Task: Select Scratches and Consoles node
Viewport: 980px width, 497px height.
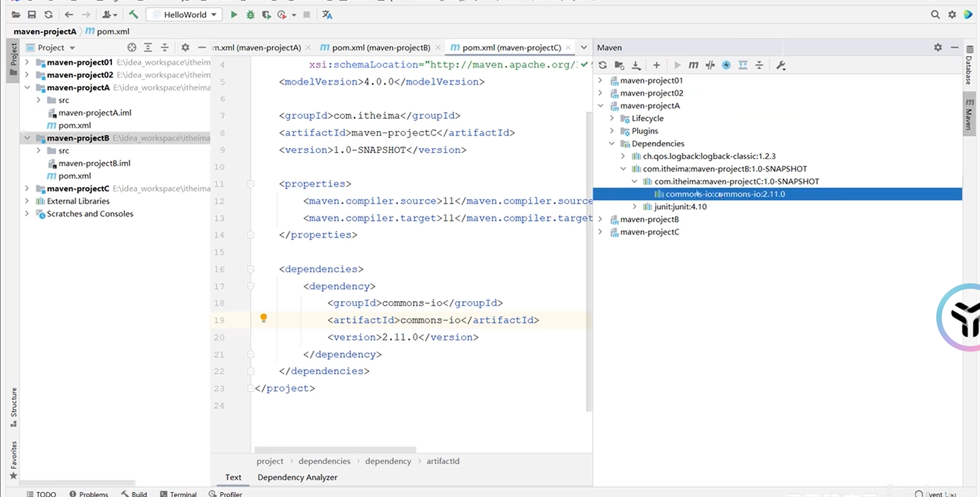Action: coord(90,214)
